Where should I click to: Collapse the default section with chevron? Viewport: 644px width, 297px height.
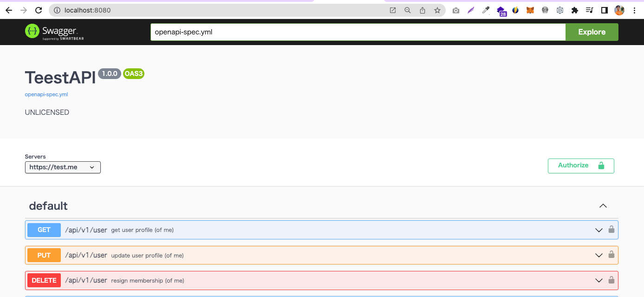point(603,206)
